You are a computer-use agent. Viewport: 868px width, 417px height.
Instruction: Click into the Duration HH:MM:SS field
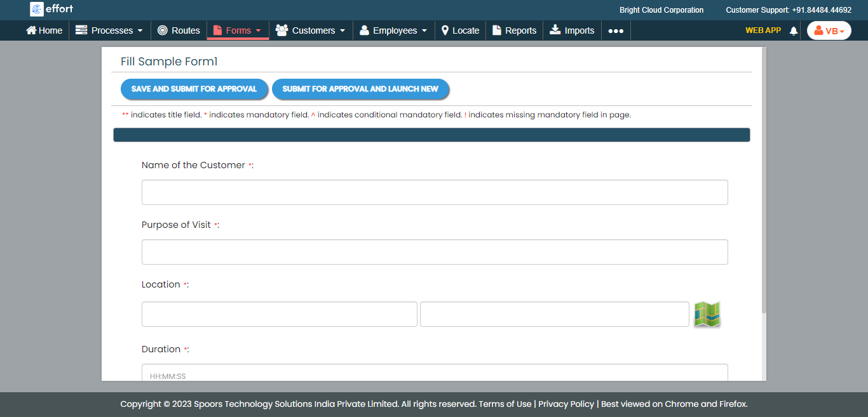tap(435, 373)
